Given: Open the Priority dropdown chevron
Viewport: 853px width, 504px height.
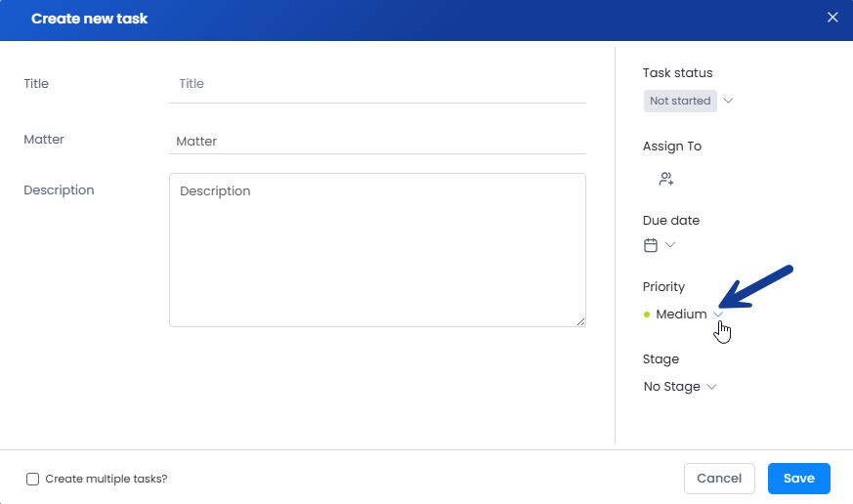Looking at the screenshot, I should click(718, 315).
